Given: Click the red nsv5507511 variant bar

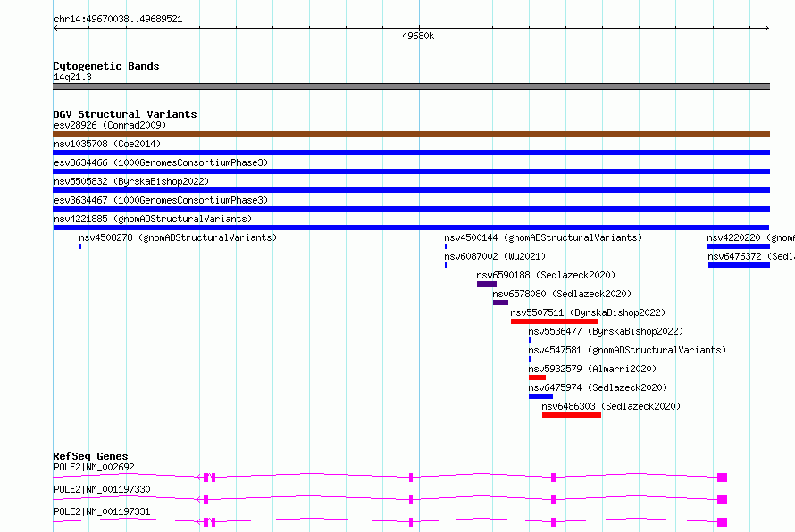Looking at the screenshot, I should point(554,321).
